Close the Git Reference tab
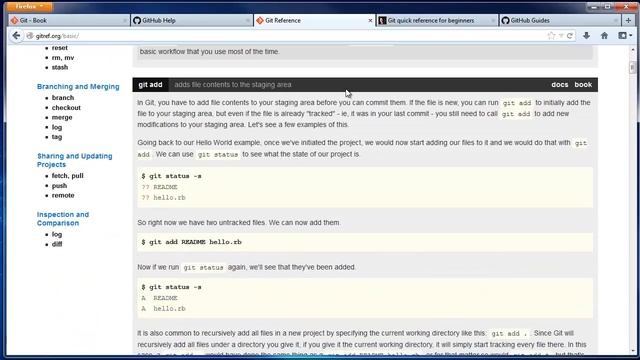This screenshot has height=360, width=640. [370, 20]
